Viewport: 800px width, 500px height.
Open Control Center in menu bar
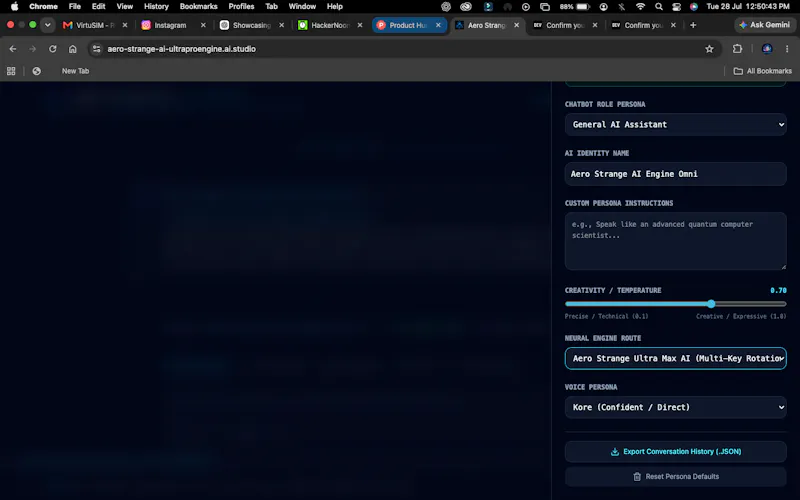pos(677,7)
